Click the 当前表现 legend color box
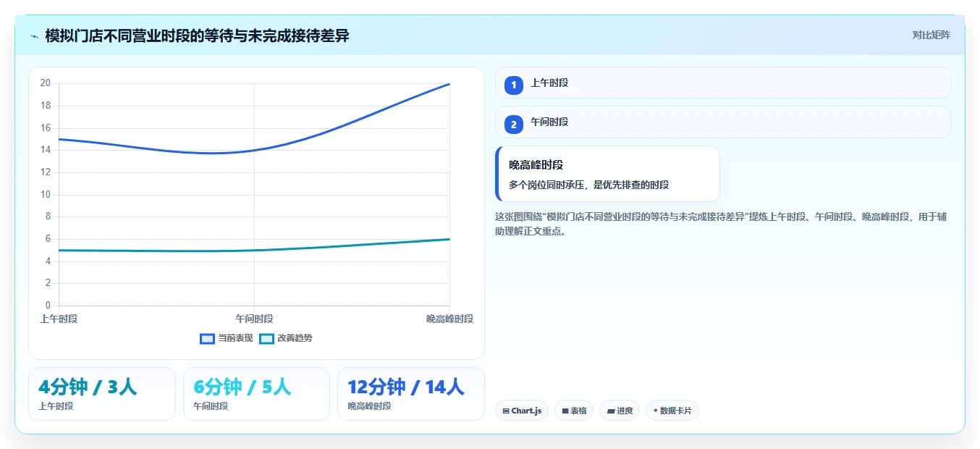The image size is (980, 449). (x=207, y=338)
